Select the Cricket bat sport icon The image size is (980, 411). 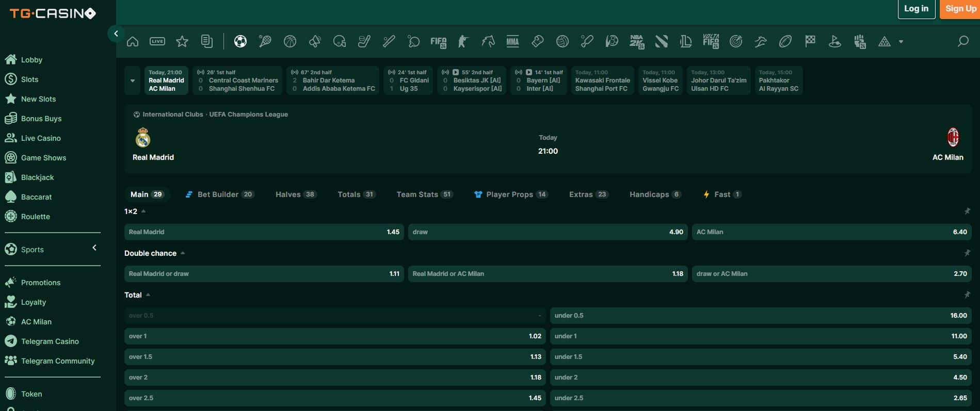[587, 42]
